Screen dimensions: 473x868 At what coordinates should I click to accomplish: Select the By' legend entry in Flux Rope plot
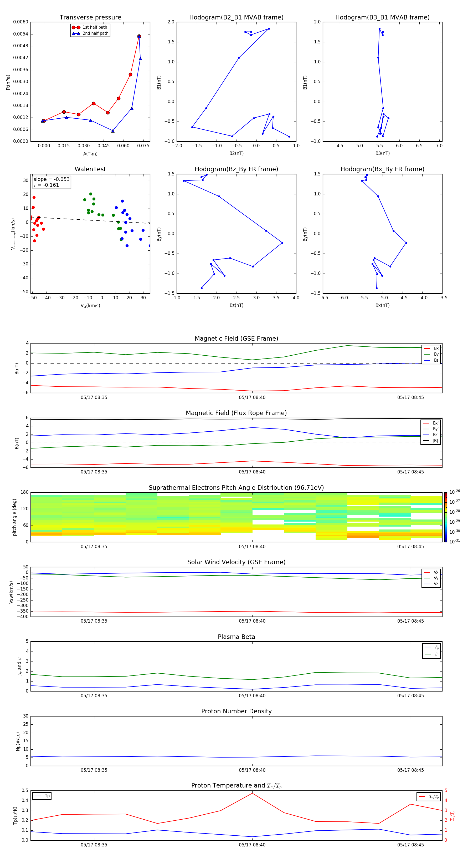[431, 429]
